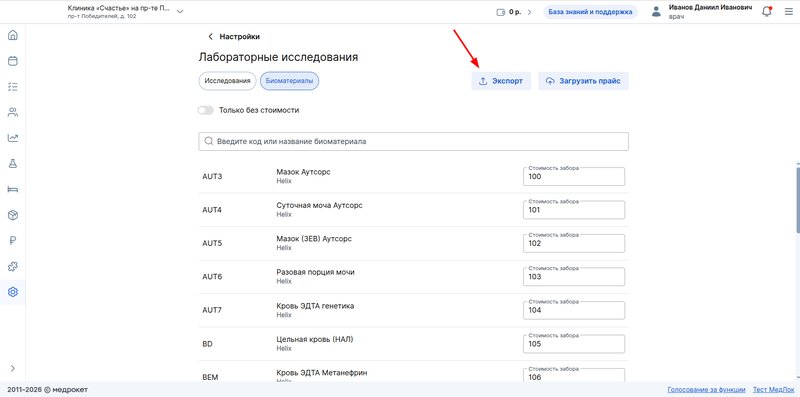800x397 pixels.
Task: Click the Загрузить прайс button
Action: (583, 81)
